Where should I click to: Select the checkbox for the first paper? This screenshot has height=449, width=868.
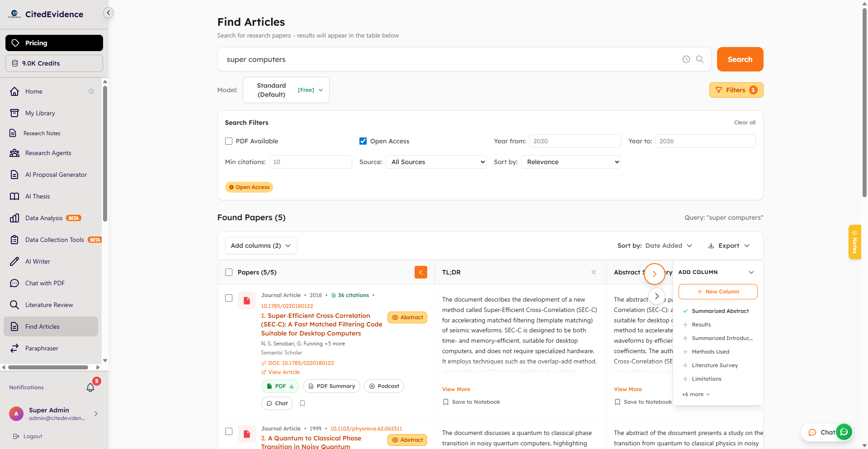tap(229, 298)
